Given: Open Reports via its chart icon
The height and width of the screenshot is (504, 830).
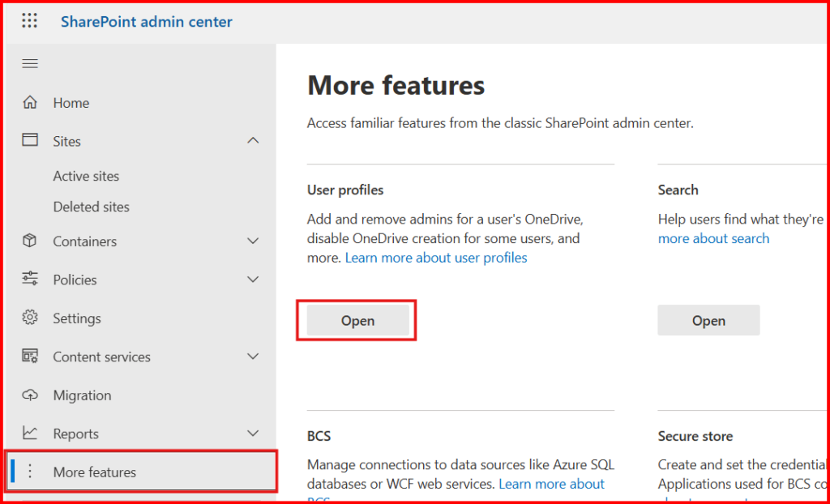Looking at the screenshot, I should [30, 434].
